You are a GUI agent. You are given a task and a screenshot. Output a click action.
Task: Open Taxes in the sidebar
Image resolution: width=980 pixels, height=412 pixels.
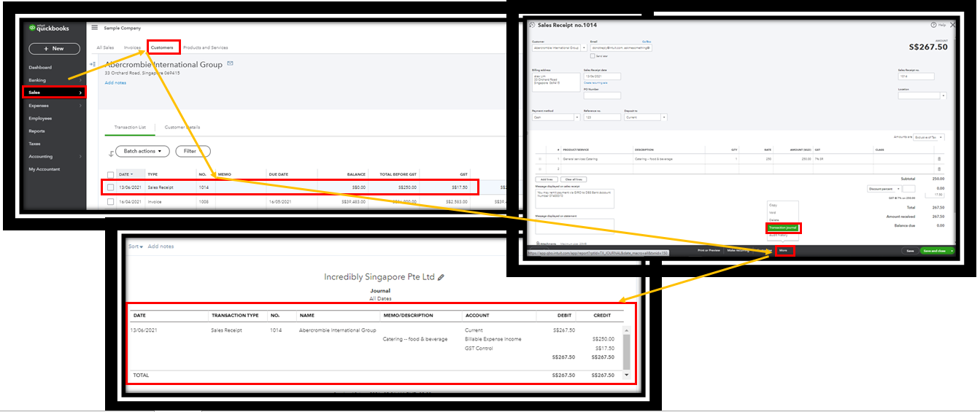click(34, 144)
